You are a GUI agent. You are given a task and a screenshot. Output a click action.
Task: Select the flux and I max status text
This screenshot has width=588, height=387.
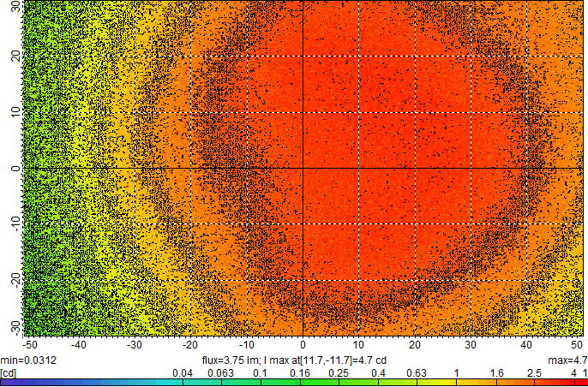(294, 360)
